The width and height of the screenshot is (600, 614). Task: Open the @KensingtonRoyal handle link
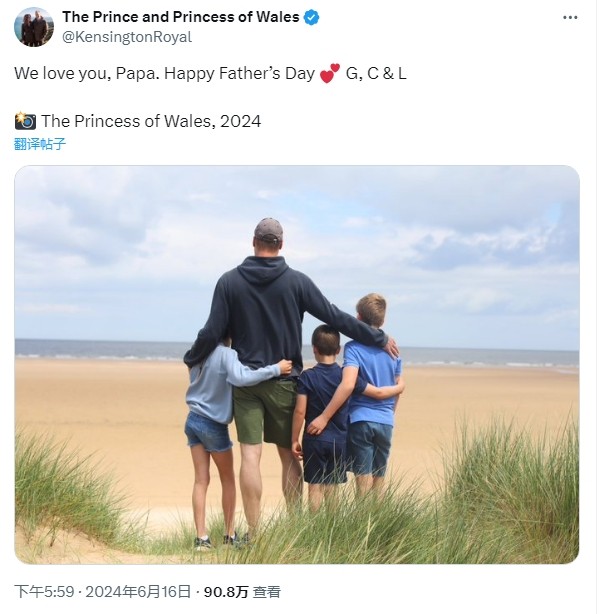tap(127, 37)
